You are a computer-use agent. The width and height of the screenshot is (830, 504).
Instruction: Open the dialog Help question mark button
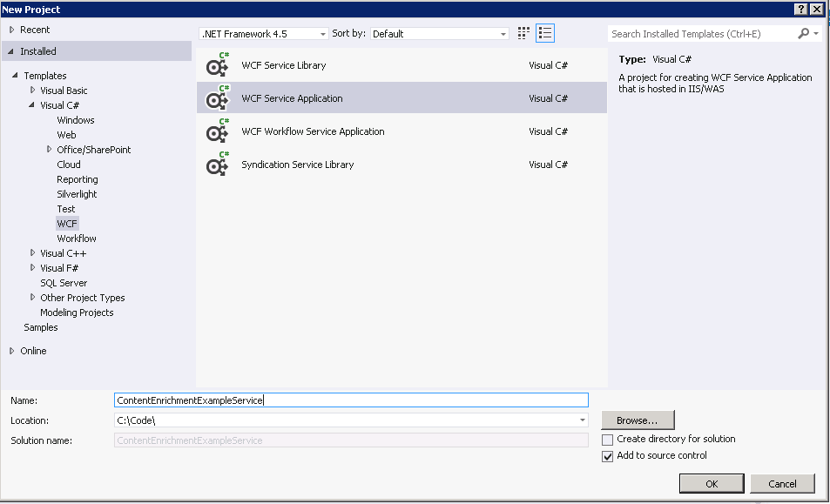(x=801, y=9)
